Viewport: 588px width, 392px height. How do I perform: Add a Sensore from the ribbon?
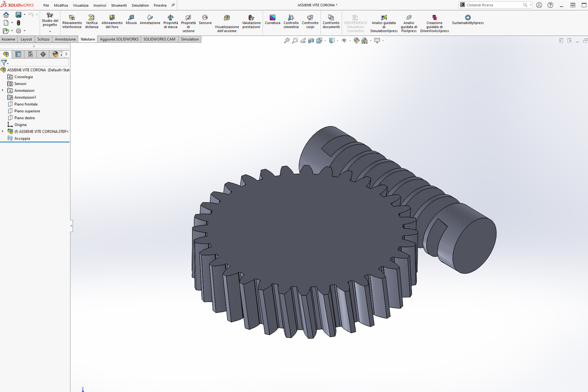pyautogui.click(x=205, y=20)
